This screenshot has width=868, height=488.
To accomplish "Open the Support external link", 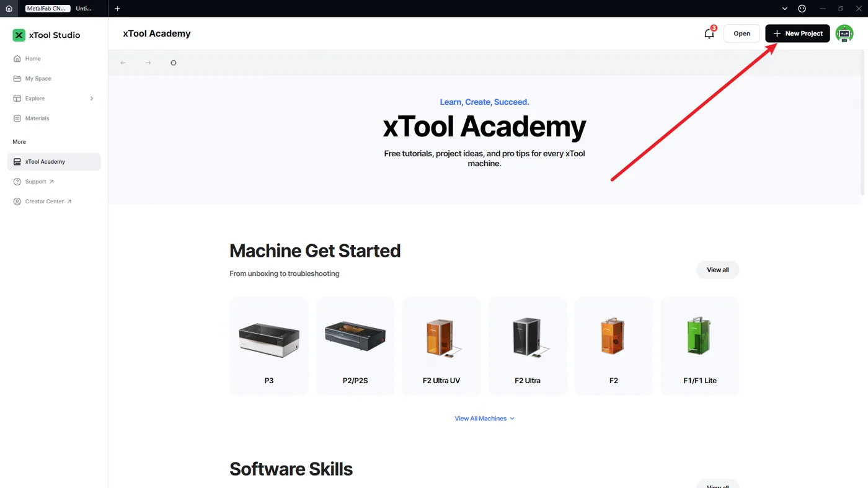I will (x=54, y=182).
